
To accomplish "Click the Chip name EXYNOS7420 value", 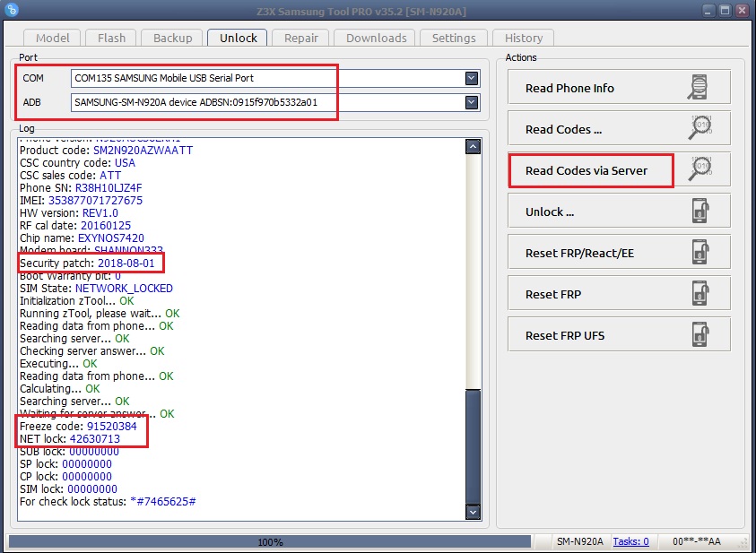I will point(111,238).
